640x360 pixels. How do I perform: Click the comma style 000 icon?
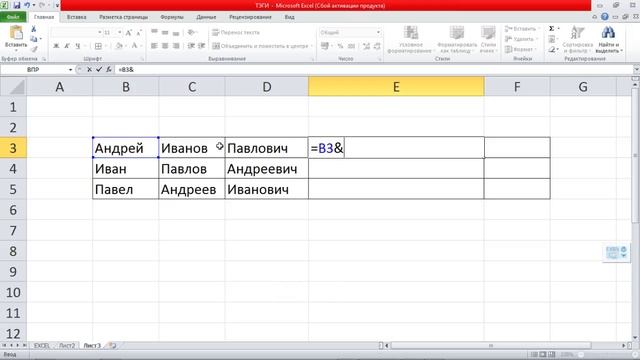(x=351, y=46)
